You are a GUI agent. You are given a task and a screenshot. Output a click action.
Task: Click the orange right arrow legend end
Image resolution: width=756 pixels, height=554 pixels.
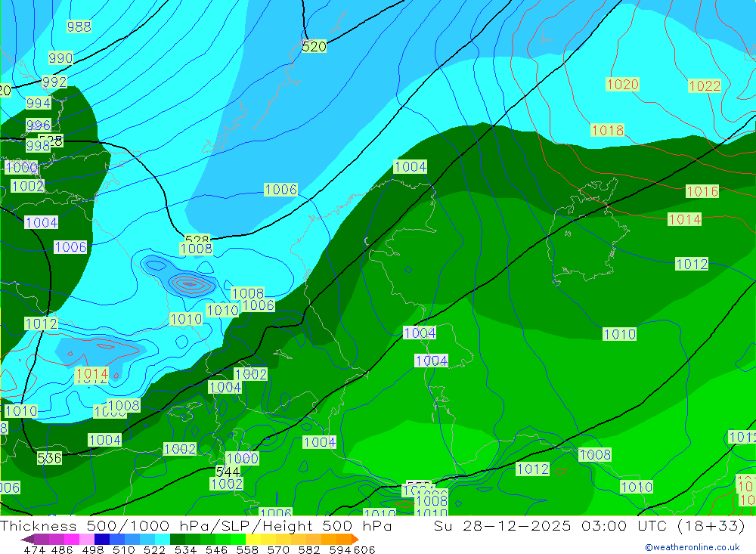(355, 539)
